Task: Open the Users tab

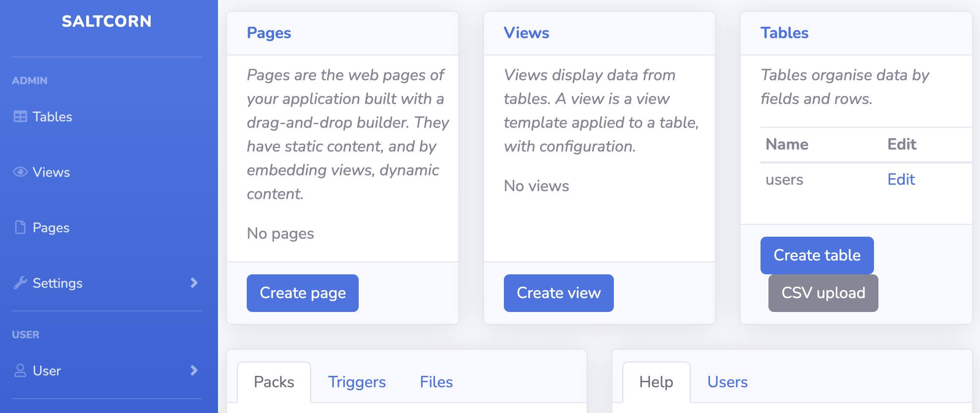Action: tap(727, 382)
